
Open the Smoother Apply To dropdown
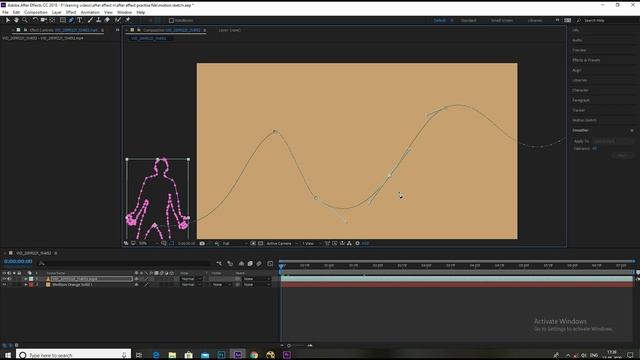(x=613, y=141)
